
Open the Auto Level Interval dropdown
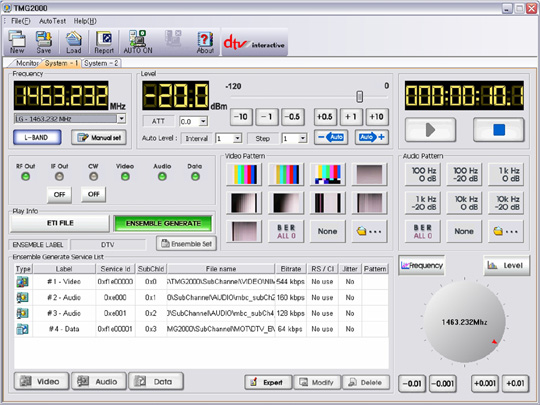pyautogui.click(x=237, y=138)
